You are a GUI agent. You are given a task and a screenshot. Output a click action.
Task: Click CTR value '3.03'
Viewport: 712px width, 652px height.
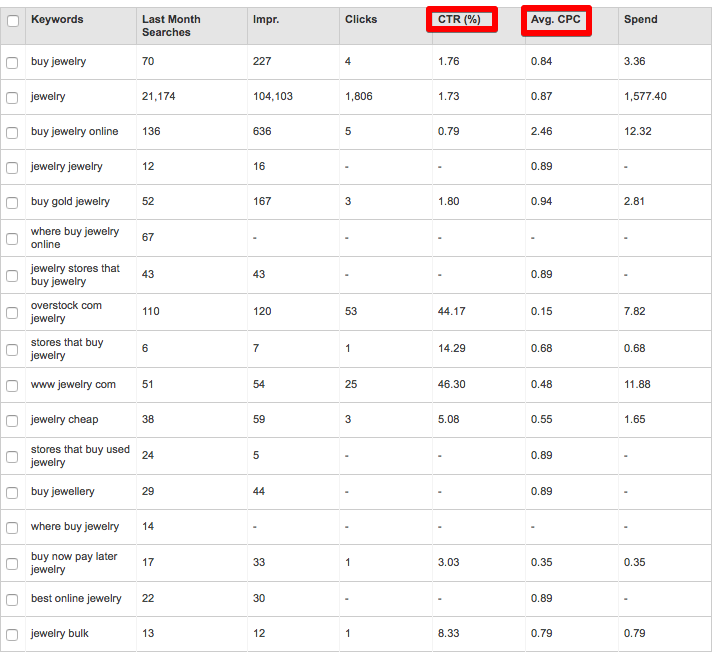449,563
